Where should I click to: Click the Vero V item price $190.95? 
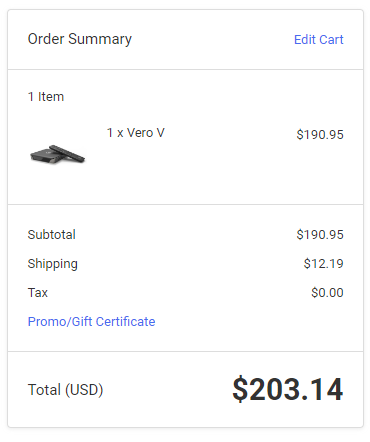tap(320, 135)
